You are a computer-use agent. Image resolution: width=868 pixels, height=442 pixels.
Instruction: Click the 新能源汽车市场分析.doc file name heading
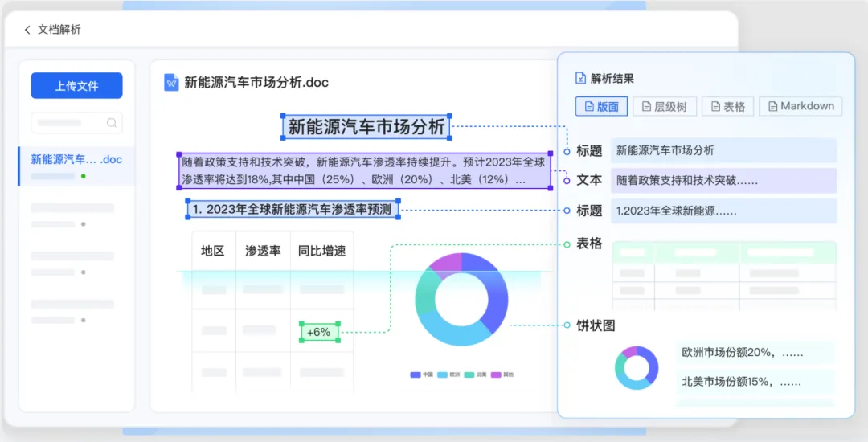pyautogui.click(x=256, y=83)
